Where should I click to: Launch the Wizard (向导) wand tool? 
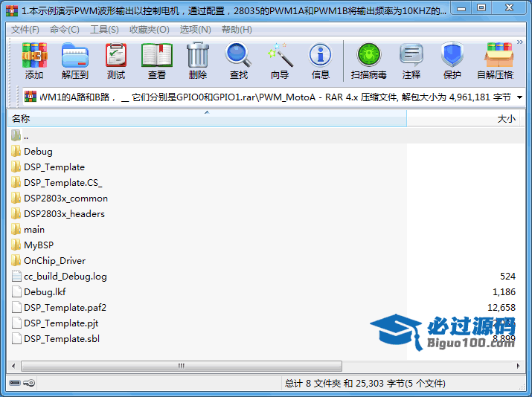coord(280,60)
